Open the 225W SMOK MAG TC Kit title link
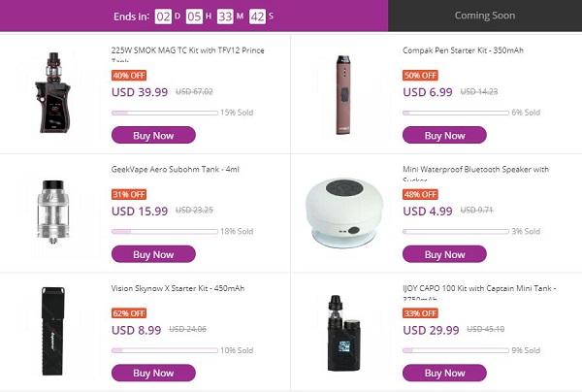The height and width of the screenshot is (392, 582). pyautogui.click(x=187, y=51)
